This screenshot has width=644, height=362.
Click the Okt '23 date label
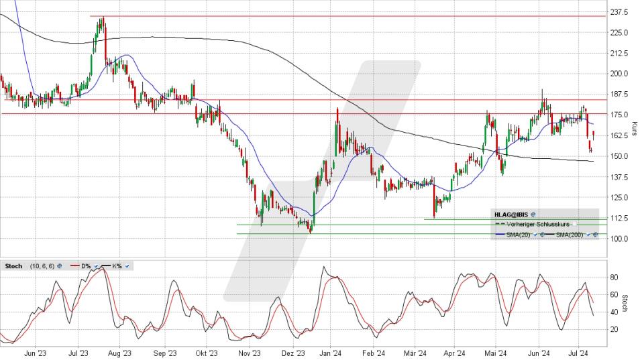click(x=206, y=353)
